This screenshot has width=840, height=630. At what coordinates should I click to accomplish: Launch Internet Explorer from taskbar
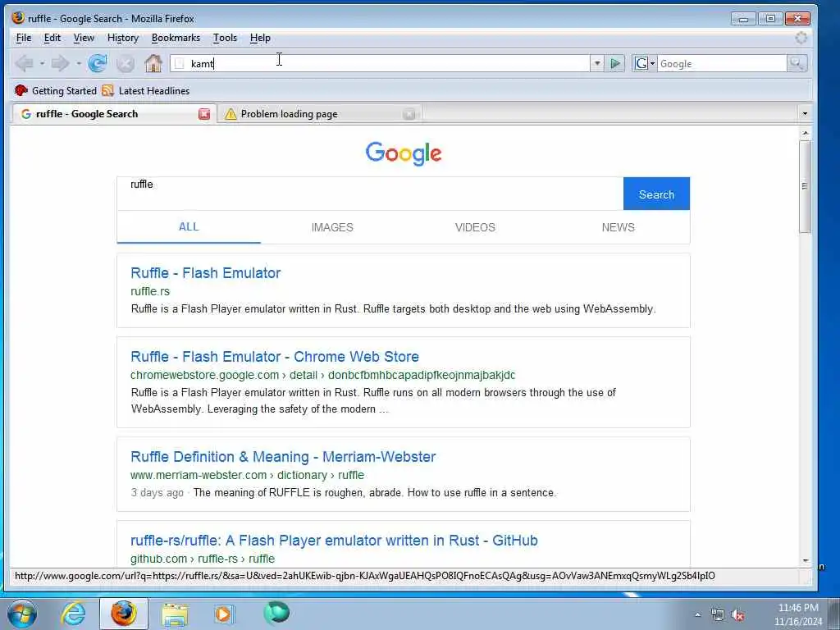[73, 614]
